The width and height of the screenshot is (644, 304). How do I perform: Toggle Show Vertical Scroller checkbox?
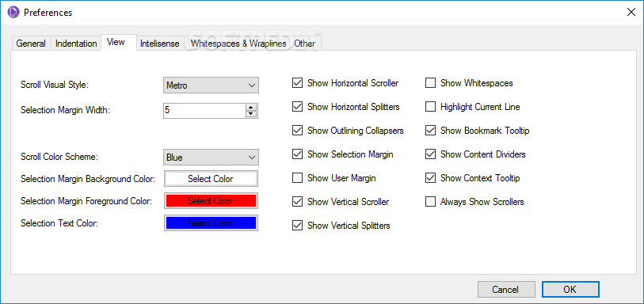coord(297,201)
